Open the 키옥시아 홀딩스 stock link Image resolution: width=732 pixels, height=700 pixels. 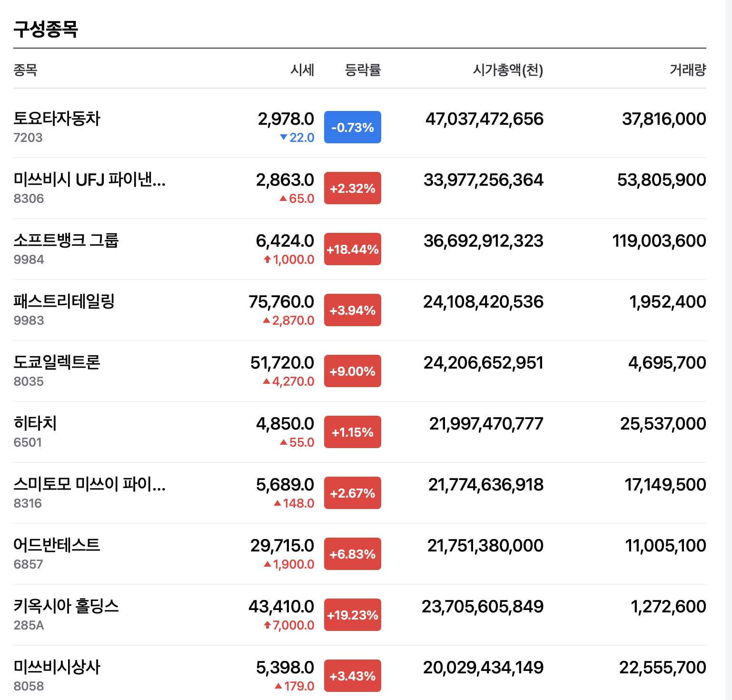pyautogui.click(x=66, y=606)
